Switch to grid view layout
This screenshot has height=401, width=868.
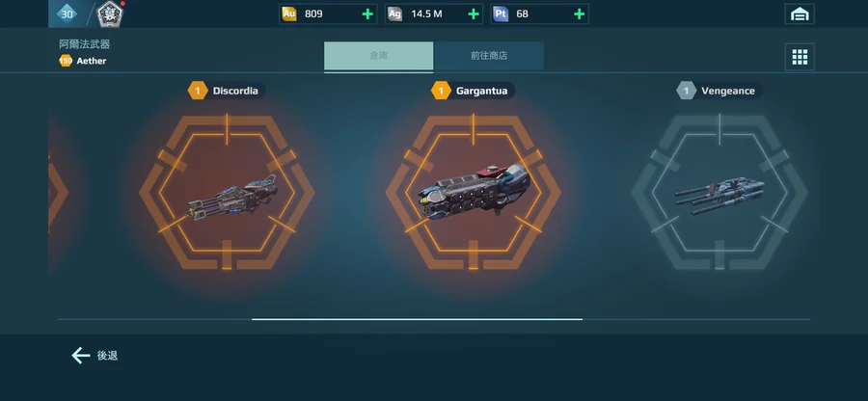800,57
